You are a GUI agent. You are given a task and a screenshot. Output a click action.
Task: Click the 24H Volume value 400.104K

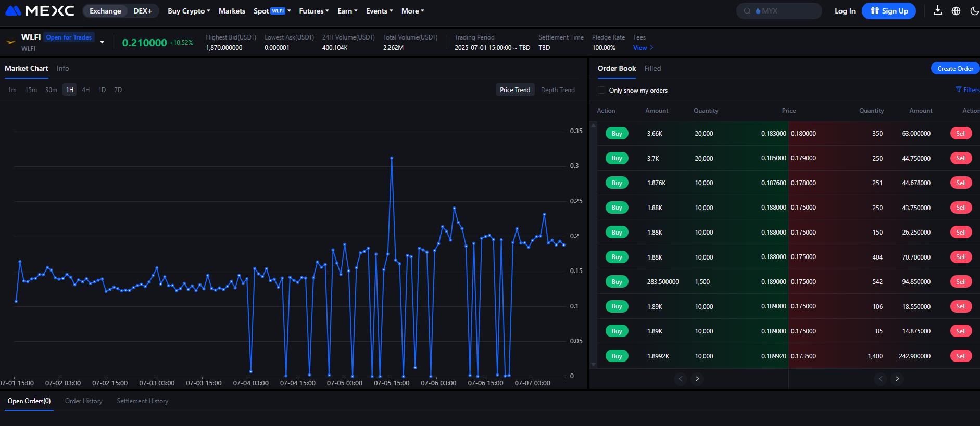pos(335,48)
